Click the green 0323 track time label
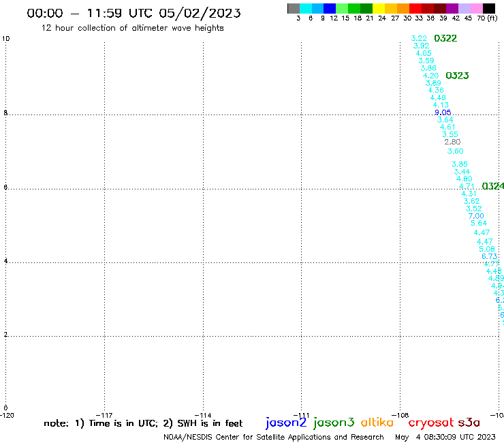The height and width of the screenshot is (443, 504). [457, 76]
